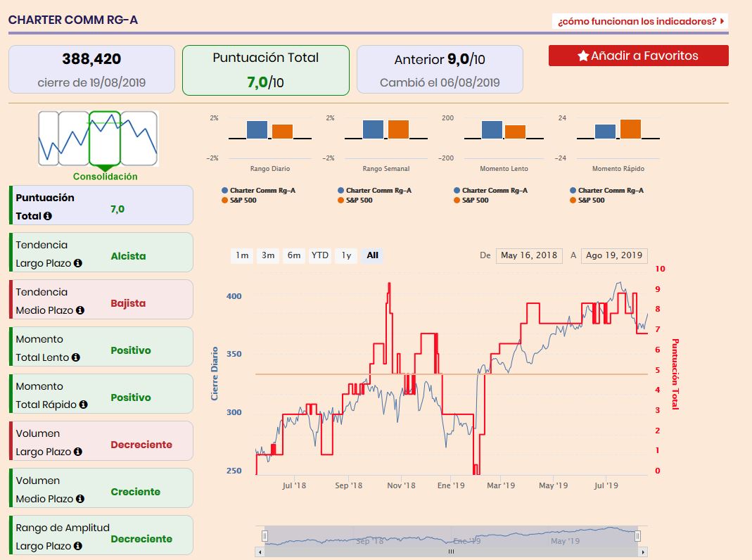The image size is (752, 560).
Task: Click the cierre de 19/08/2019 text
Action: coord(91,82)
